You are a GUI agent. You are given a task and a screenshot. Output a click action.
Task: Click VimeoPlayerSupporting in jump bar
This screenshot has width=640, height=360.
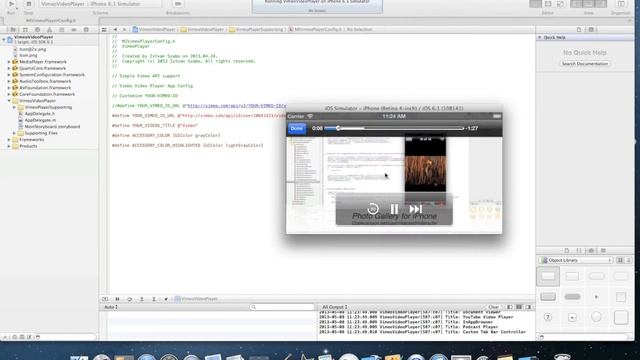(256, 30)
